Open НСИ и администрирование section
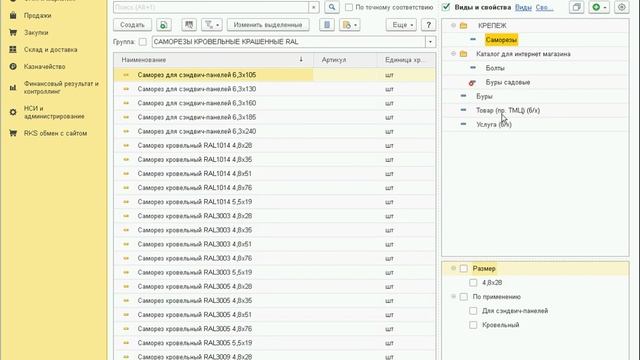 [x=54, y=112]
